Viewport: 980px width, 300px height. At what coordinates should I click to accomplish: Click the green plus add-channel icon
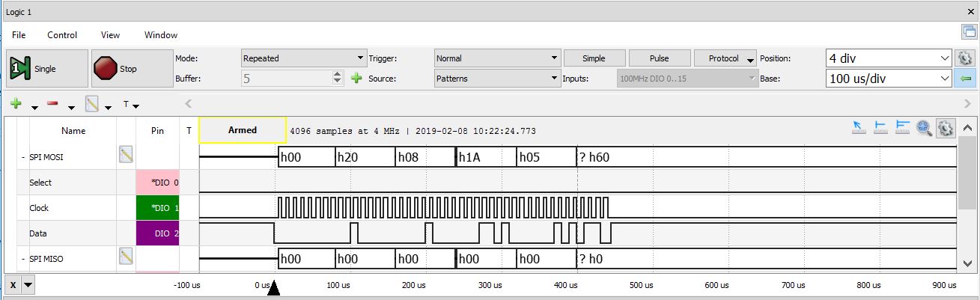(15, 104)
